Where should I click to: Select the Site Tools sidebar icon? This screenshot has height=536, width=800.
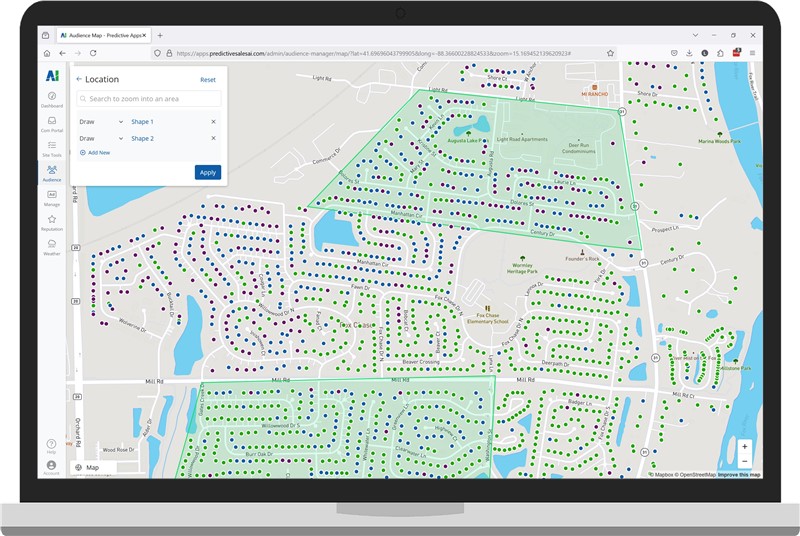[51, 146]
